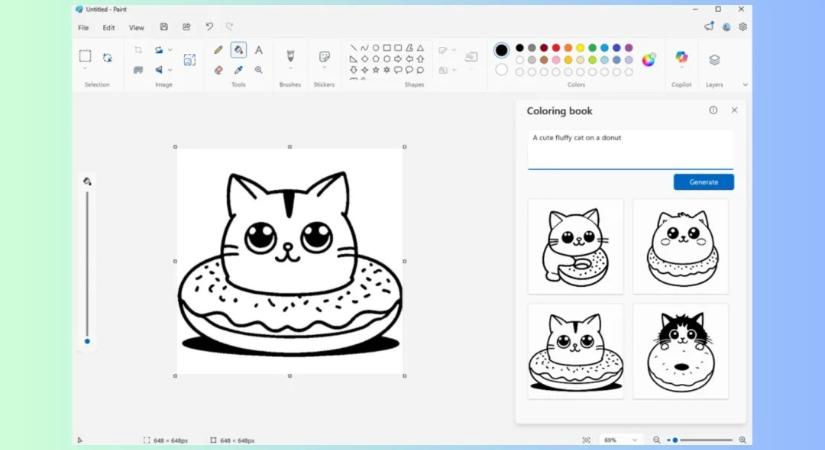Click the rectangular Selection tool
The image size is (825, 450).
click(x=85, y=56)
